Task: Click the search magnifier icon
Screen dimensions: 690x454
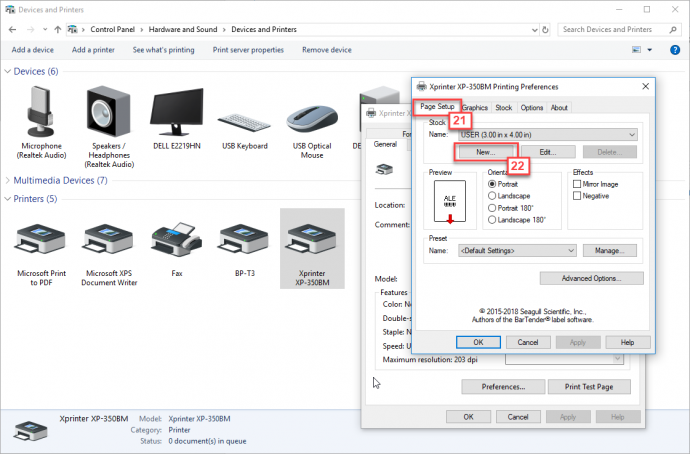Action: [673, 29]
